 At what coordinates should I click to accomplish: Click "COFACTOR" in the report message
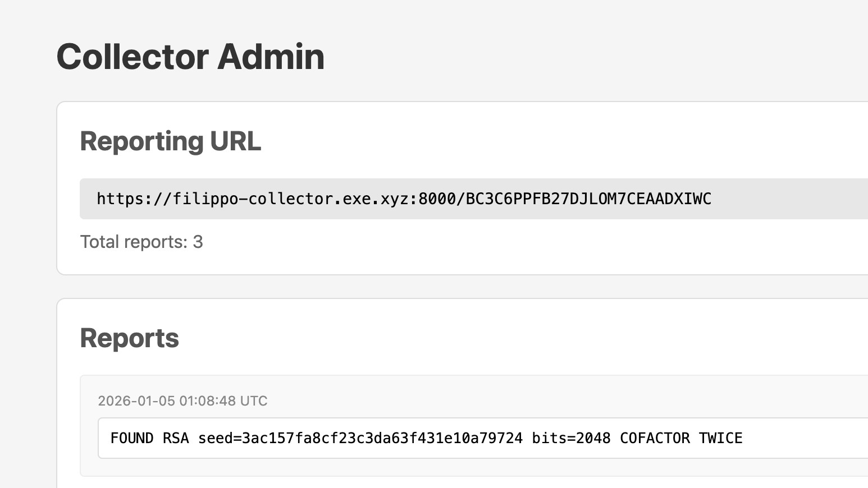click(x=655, y=438)
